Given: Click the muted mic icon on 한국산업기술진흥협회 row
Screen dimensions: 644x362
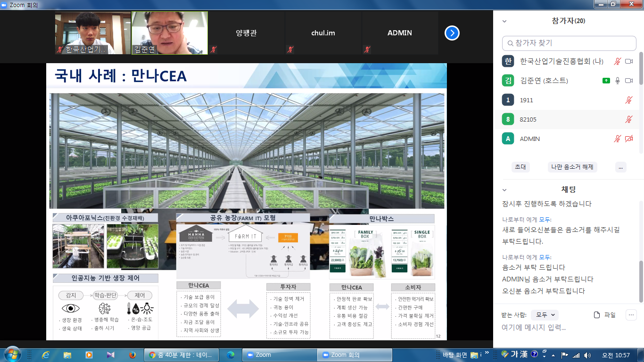Looking at the screenshot, I should pos(618,61).
